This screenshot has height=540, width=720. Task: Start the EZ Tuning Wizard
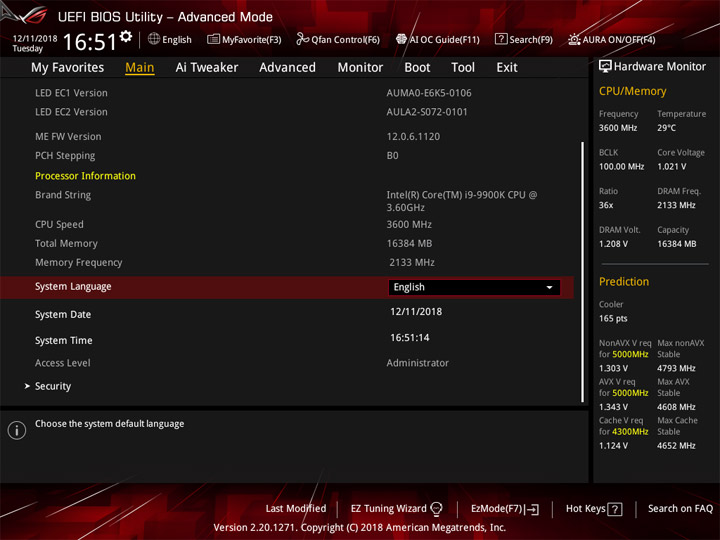coord(396,509)
